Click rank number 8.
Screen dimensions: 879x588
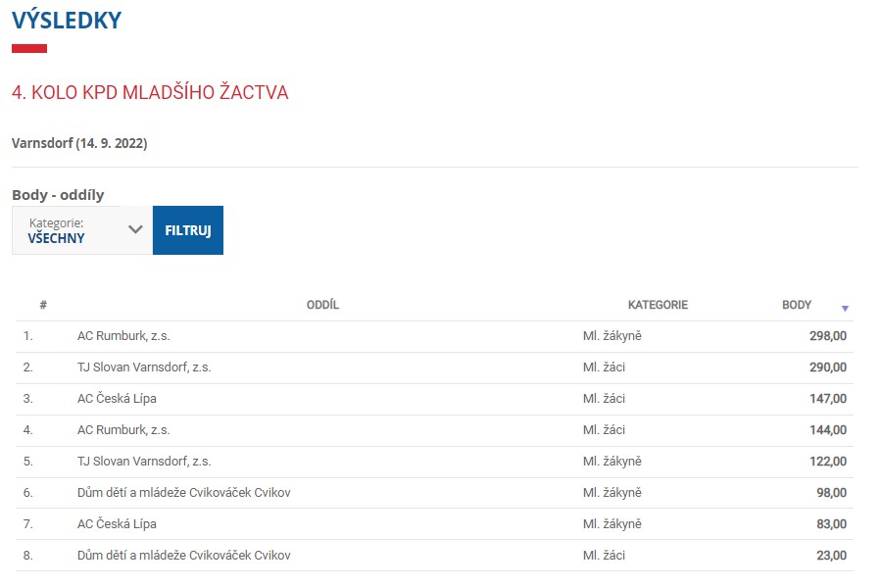(x=28, y=556)
